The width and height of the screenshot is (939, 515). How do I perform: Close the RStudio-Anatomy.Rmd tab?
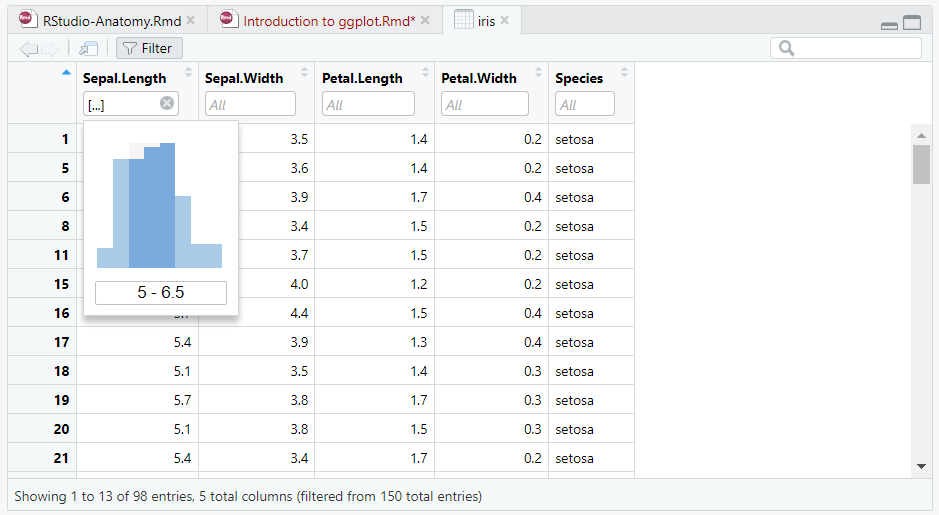[x=191, y=20]
